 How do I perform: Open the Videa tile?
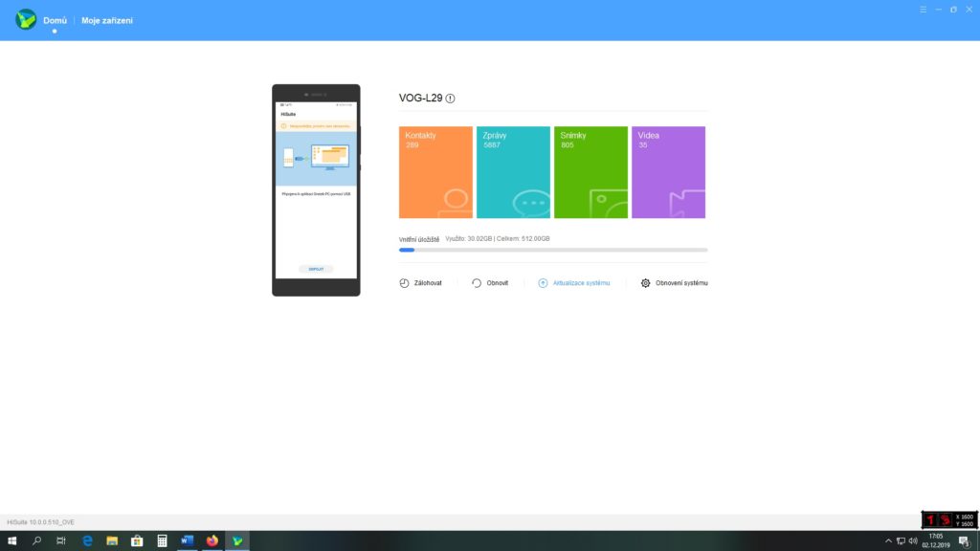pos(668,172)
